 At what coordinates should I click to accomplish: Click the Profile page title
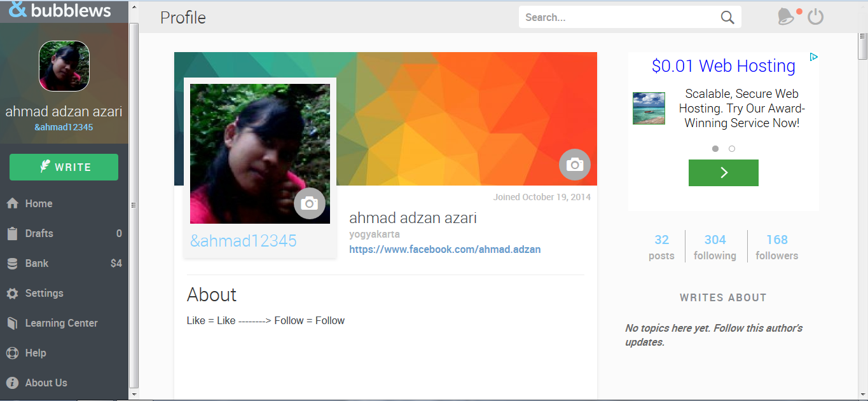(x=183, y=18)
